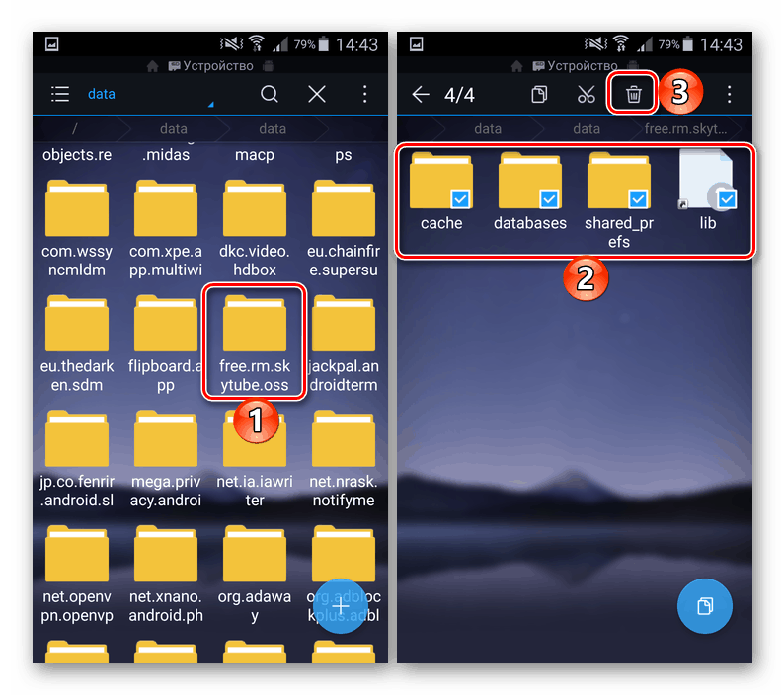Open the net.openvpn.openvp folder
This screenshot has height=695, width=784.
coord(77,574)
